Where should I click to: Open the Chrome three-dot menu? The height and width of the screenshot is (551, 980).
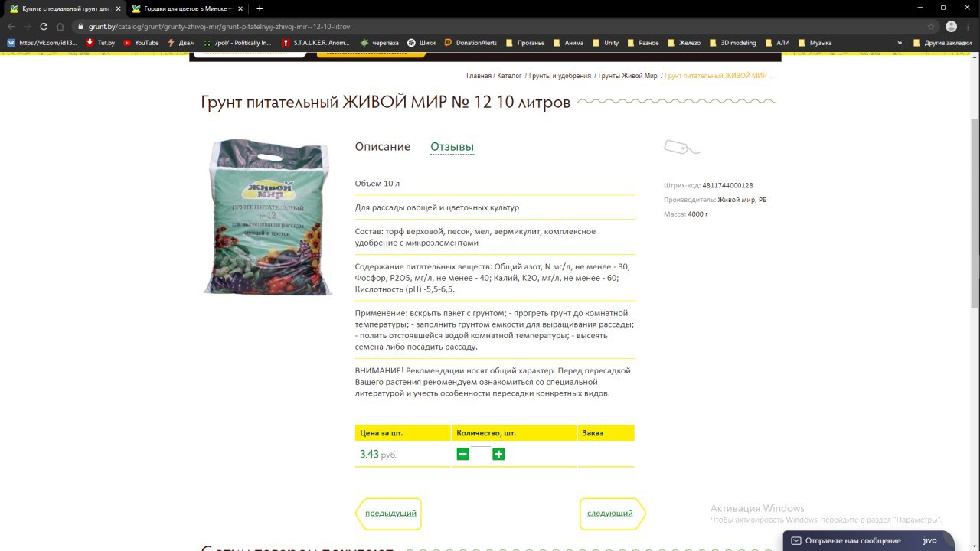click(969, 26)
